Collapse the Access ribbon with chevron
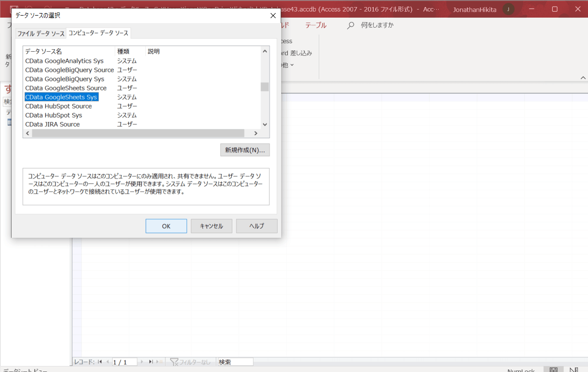 coord(583,77)
